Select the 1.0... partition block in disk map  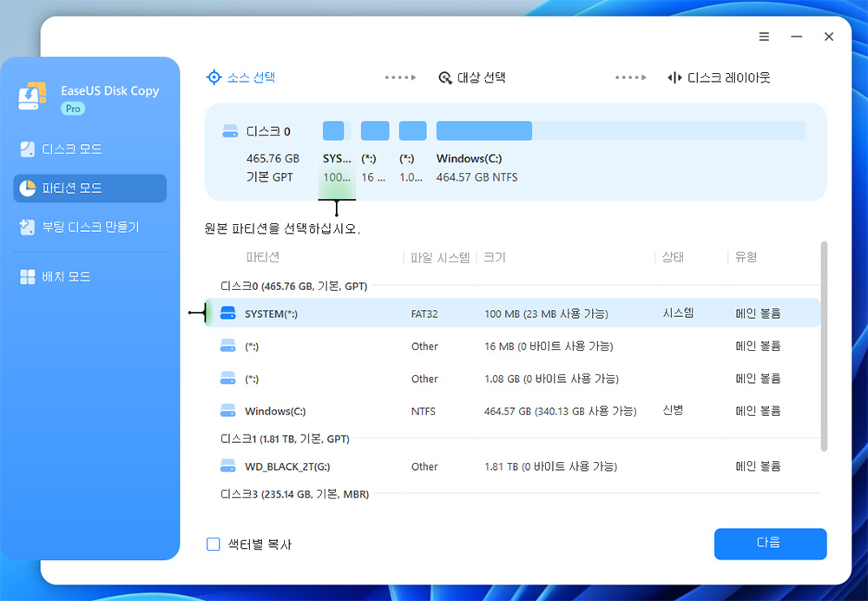pos(413,131)
